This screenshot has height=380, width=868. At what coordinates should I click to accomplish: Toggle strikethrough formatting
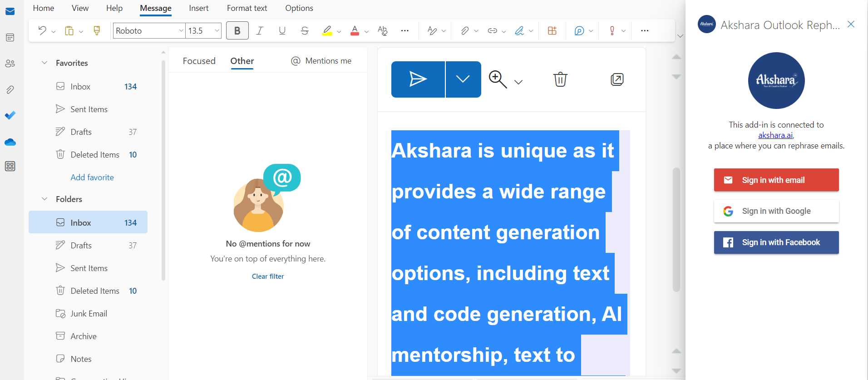coord(305,30)
